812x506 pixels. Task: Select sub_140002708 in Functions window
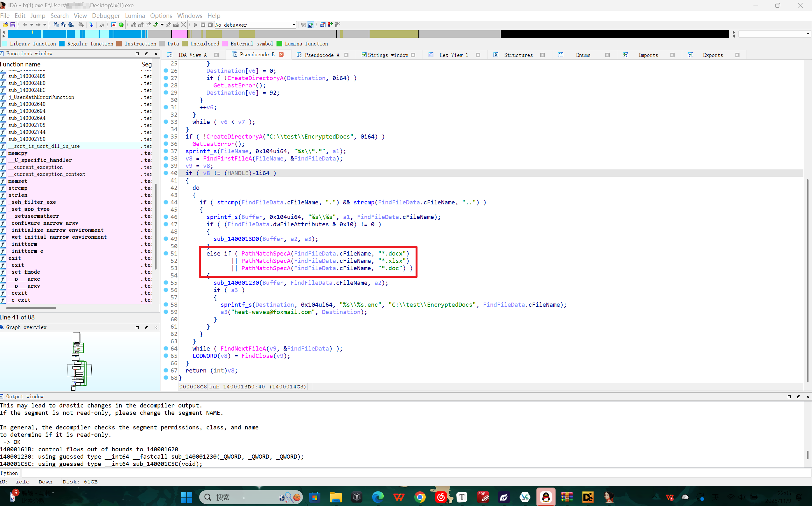click(27, 125)
